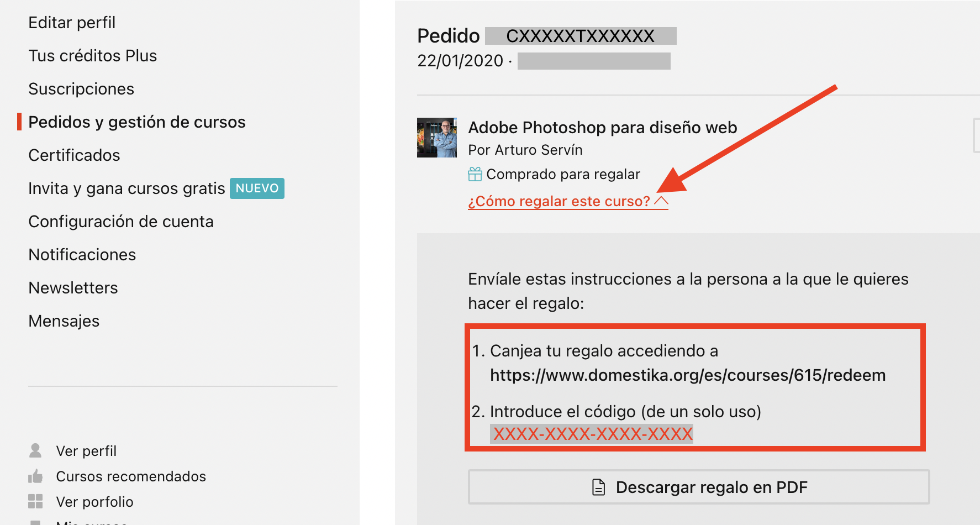The height and width of the screenshot is (525, 980).
Task: Click Ver perfil link
Action: (86, 451)
